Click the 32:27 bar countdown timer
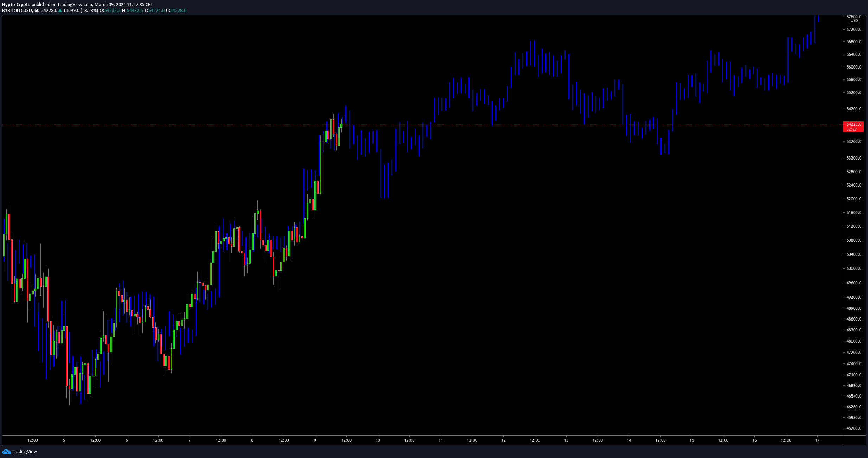Viewport: 868px width, 458px height. click(x=851, y=129)
